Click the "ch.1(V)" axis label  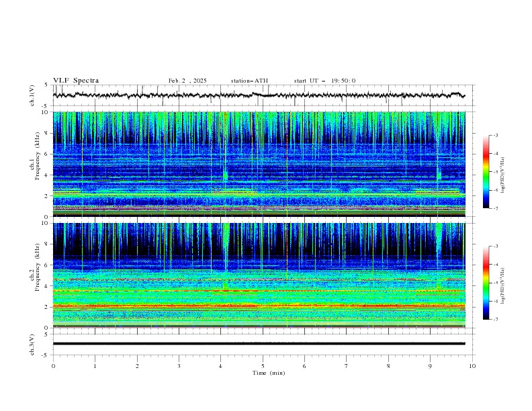pyautogui.click(x=32, y=95)
